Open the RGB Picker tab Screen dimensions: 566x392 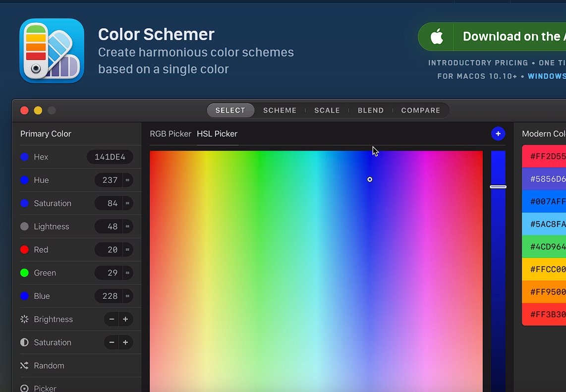coord(170,134)
